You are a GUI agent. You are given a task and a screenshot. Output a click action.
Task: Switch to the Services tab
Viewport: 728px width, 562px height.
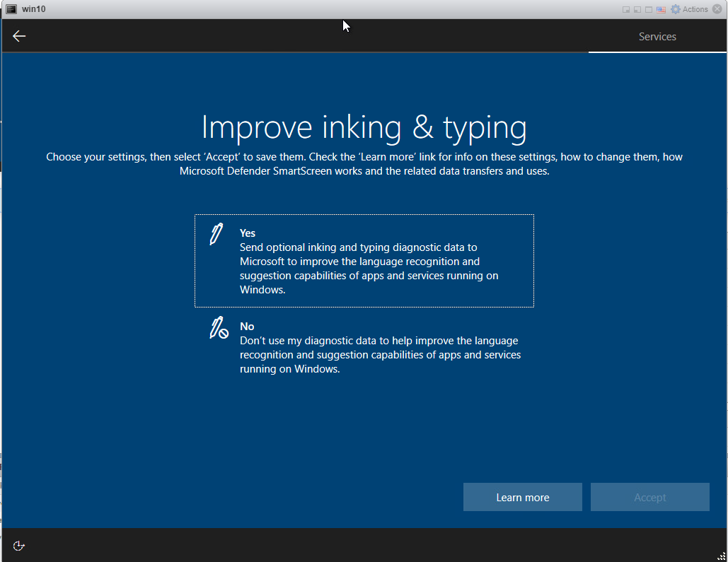(x=657, y=36)
